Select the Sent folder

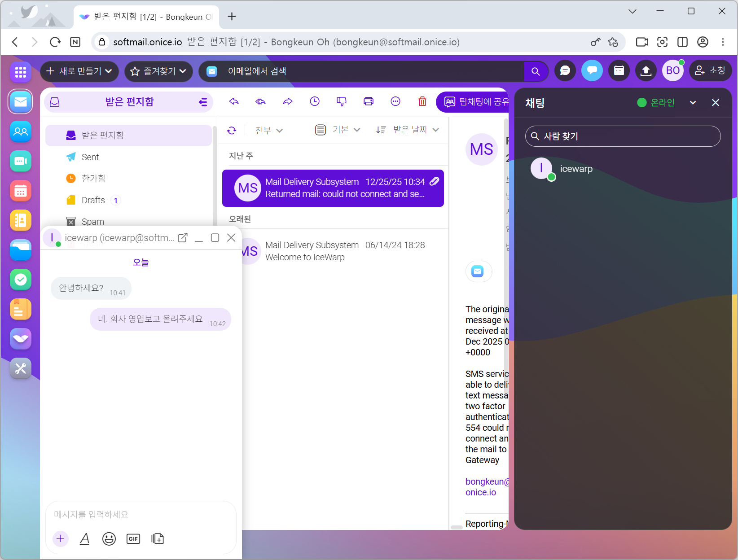(90, 157)
